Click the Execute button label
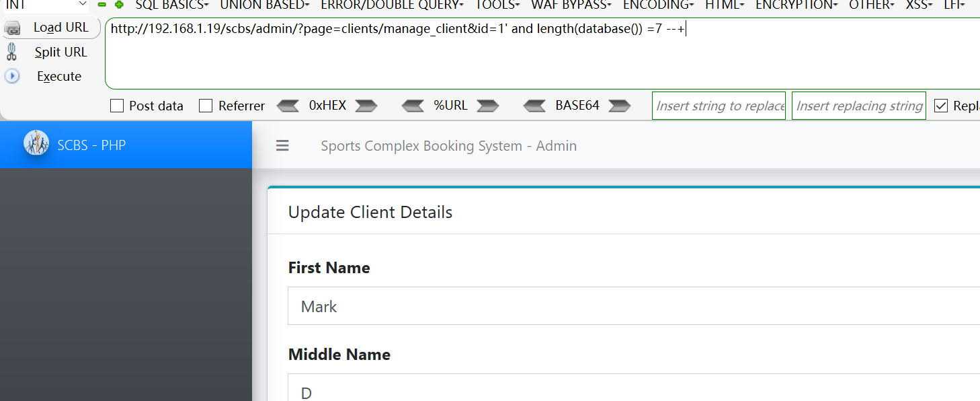The image size is (980, 401). click(59, 76)
